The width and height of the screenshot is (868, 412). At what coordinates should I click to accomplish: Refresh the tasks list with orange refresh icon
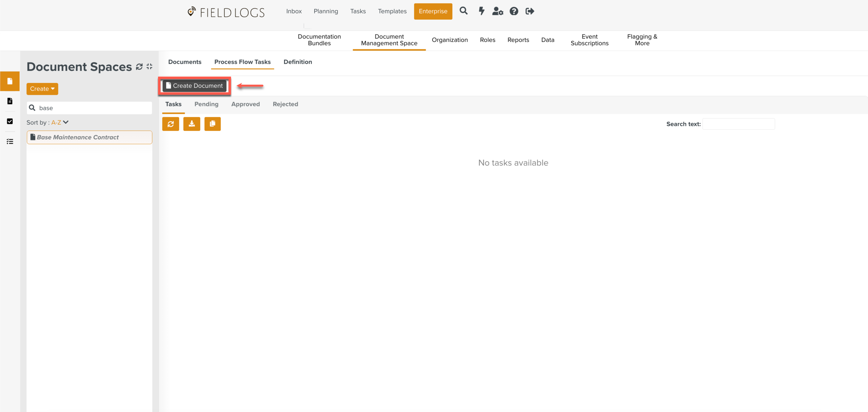pos(170,124)
